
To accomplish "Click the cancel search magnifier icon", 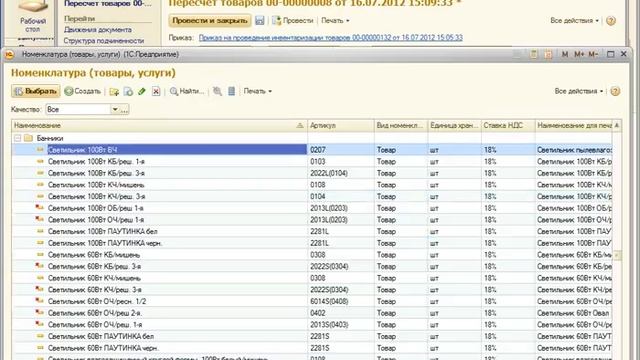I will (218, 91).
